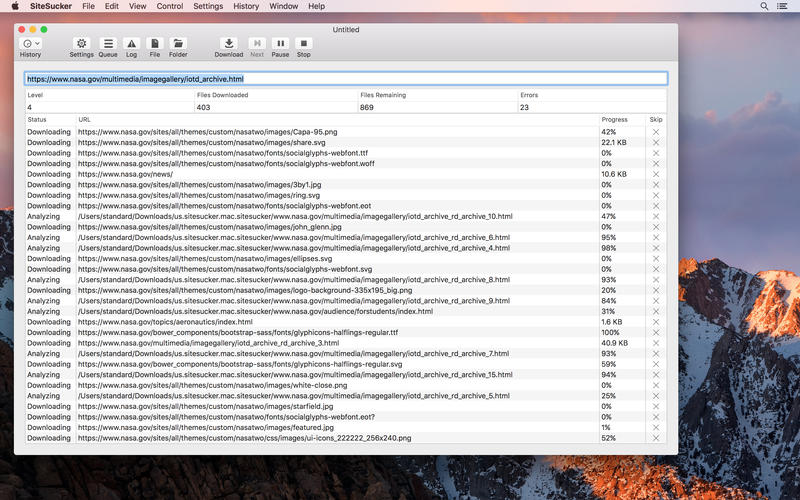Image resolution: width=800 pixels, height=500 pixels.
Task: Pause the current download
Action: pyautogui.click(x=280, y=44)
